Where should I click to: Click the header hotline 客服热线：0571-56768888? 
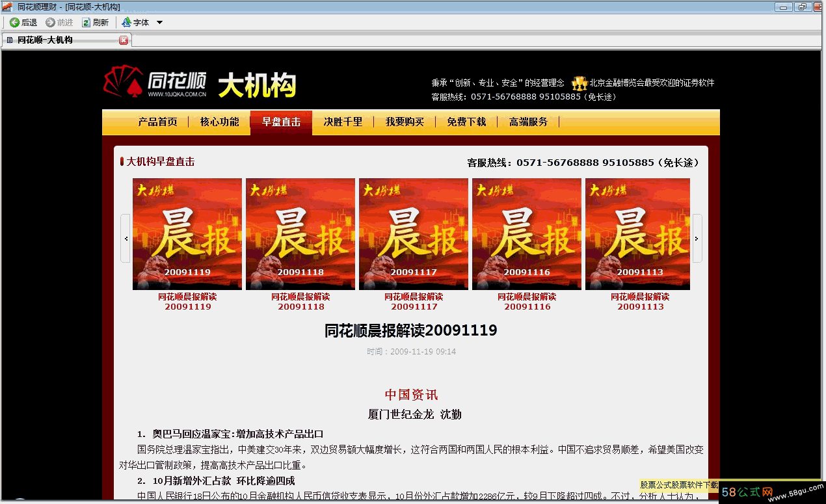click(524, 97)
